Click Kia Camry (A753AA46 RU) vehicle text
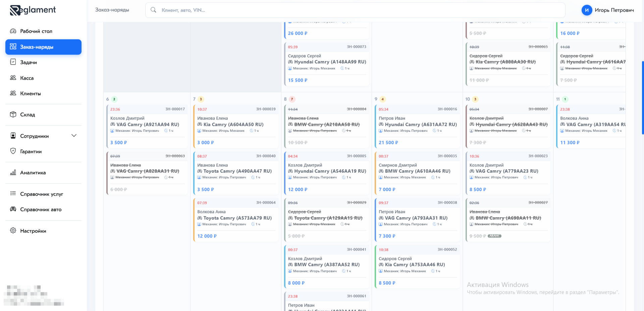The image size is (644, 311). pos(415,265)
